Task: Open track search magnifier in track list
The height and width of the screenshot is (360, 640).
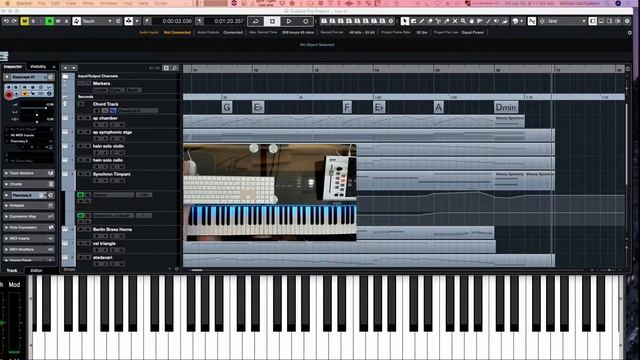Action: click(175, 68)
